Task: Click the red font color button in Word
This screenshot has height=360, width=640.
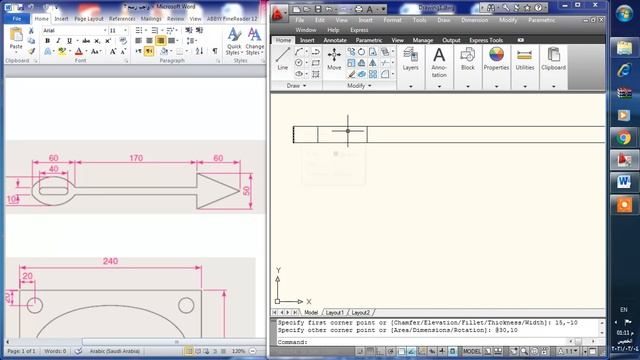Action: (79, 51)
